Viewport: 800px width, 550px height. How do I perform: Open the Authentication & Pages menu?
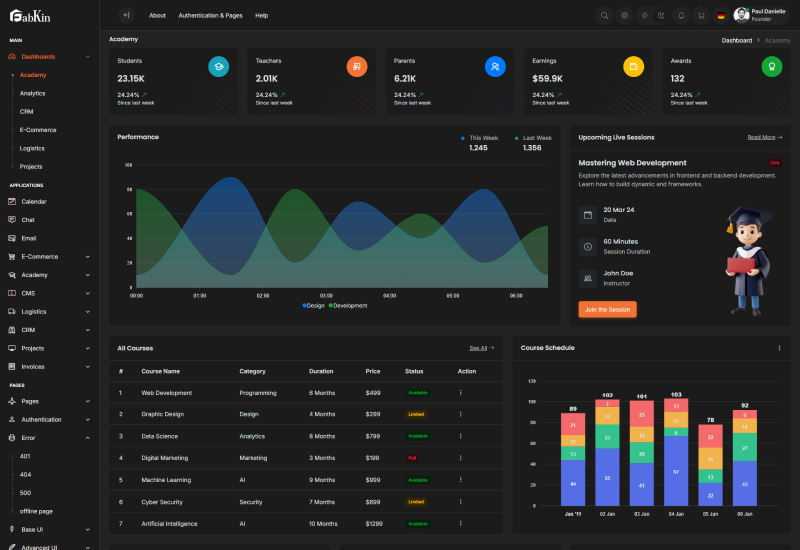(x=210, y=16)
